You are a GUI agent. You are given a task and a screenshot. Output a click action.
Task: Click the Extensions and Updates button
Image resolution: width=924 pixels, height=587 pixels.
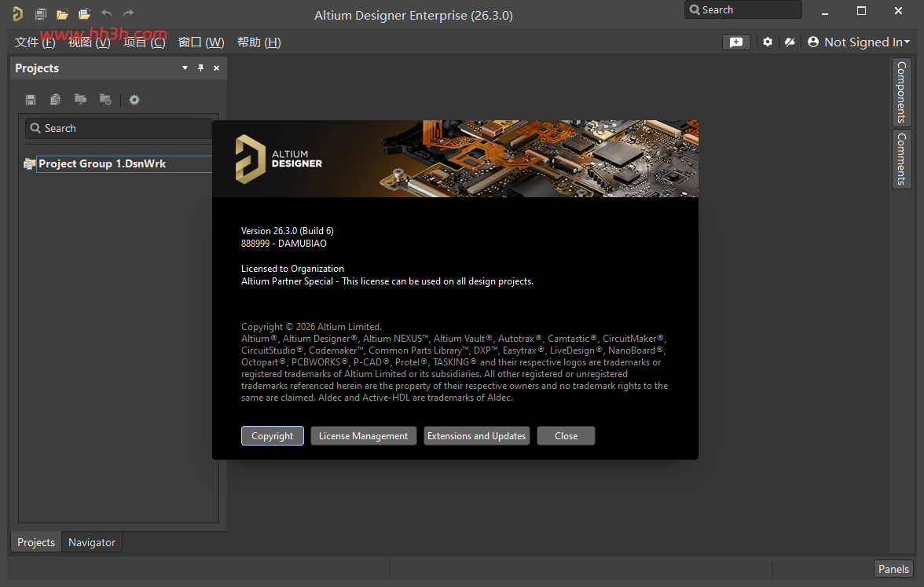pos(477,436)
